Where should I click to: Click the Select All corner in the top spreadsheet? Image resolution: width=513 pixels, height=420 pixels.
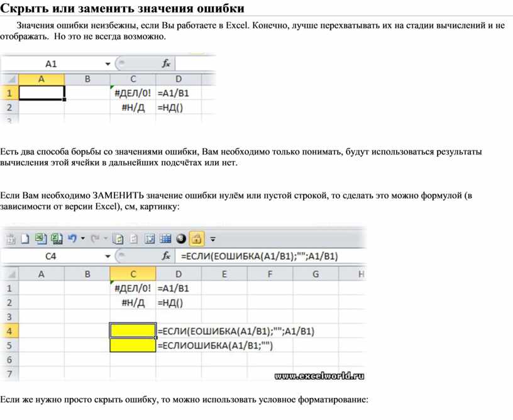click(x=10, y=79)
